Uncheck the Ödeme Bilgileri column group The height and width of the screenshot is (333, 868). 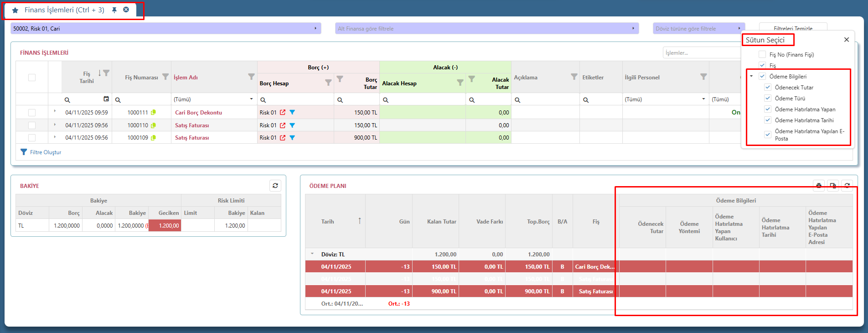coord(762,76)
